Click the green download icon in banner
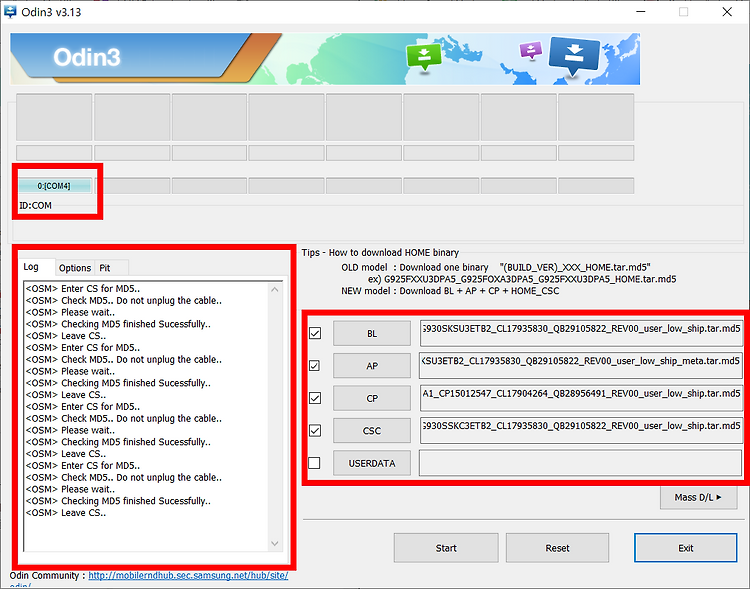Viewport: 750px width, 589px height. [424, 57]
